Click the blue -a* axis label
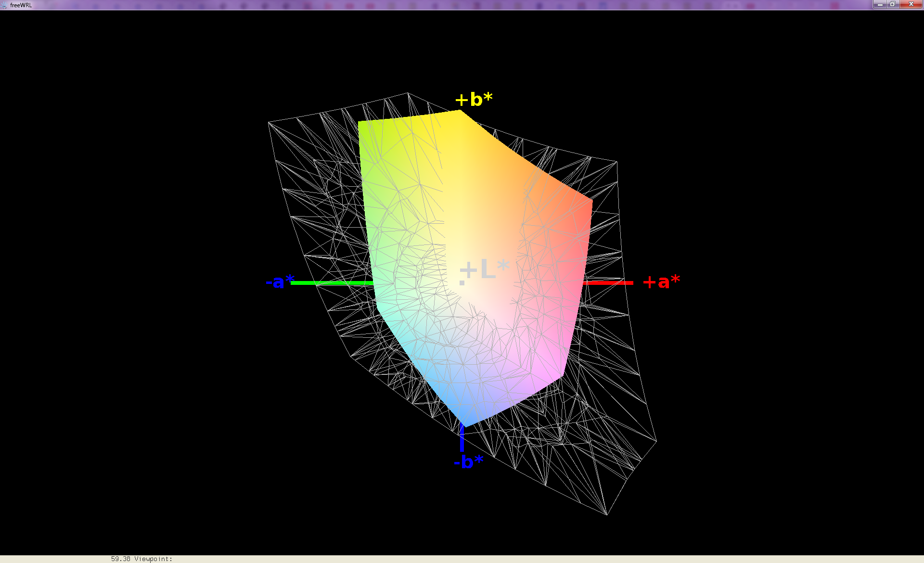Screen dimensions: 924x563 [x=280, y=281]
